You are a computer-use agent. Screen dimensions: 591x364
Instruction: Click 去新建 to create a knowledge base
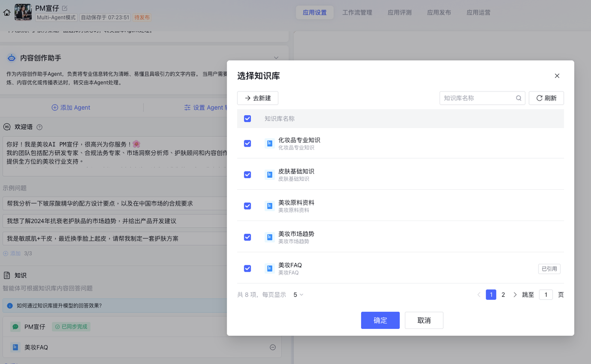point(258,98)
